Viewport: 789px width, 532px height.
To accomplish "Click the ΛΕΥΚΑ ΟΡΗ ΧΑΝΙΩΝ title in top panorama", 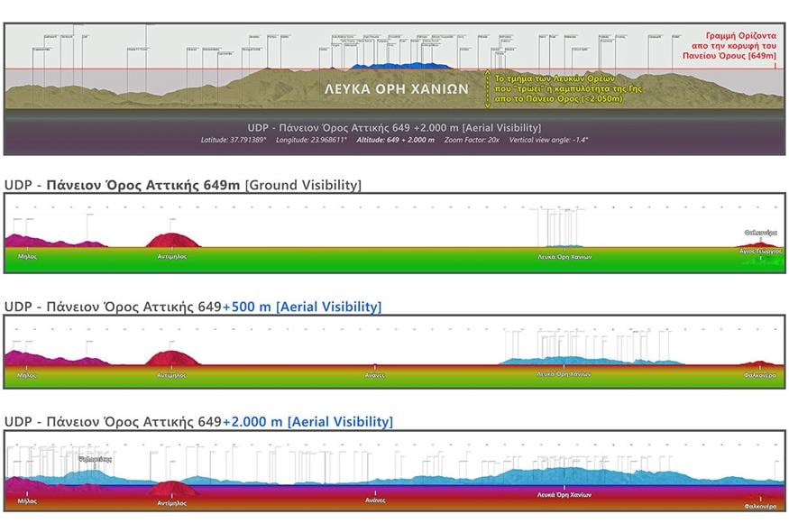I will click(397, 89).
